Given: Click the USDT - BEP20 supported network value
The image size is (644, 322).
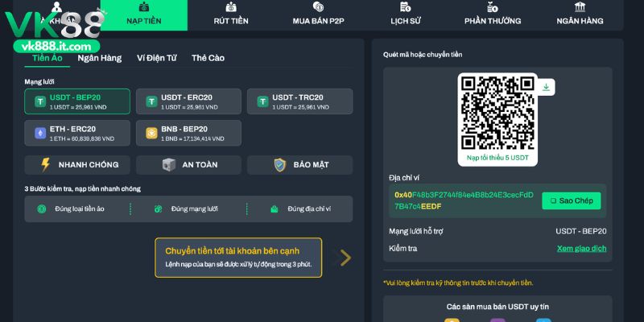Looking at the screenshot, I should pos(581,231).
